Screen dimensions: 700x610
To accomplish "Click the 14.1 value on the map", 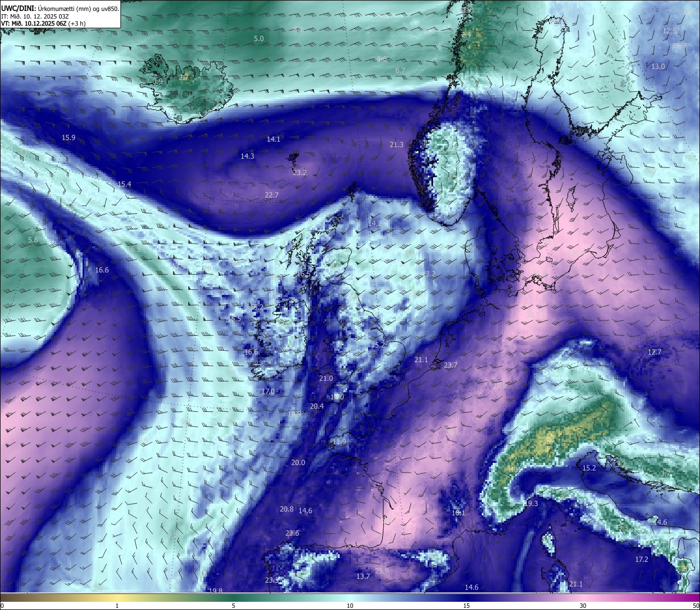I will coord(273,140).
